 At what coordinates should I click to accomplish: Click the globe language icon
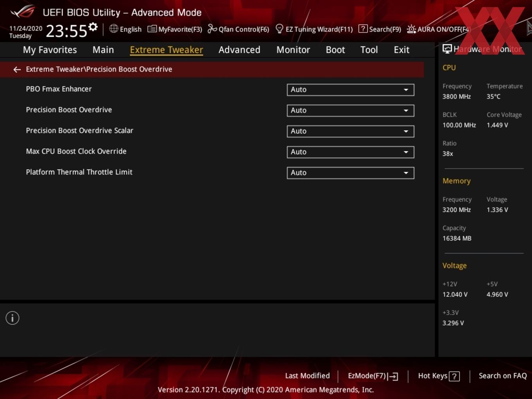[113, 29]
